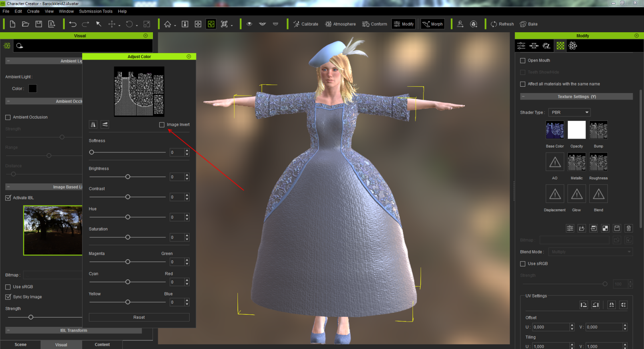Select the checkerboard Material tab icon in Modify

point(560,46)
